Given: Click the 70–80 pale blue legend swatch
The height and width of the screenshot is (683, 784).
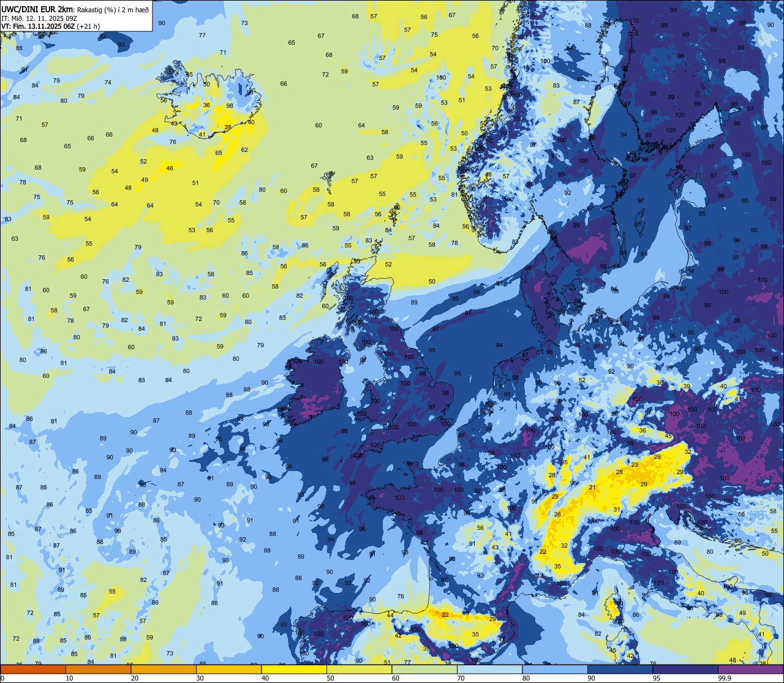Looking at the screenshot, I should [489, 669].
